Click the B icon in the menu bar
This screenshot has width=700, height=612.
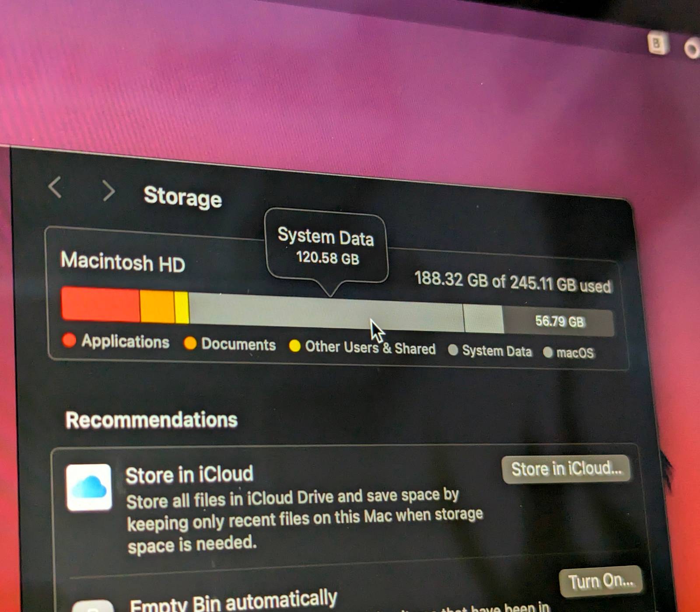pyautogui.click(x=657, y=43)
